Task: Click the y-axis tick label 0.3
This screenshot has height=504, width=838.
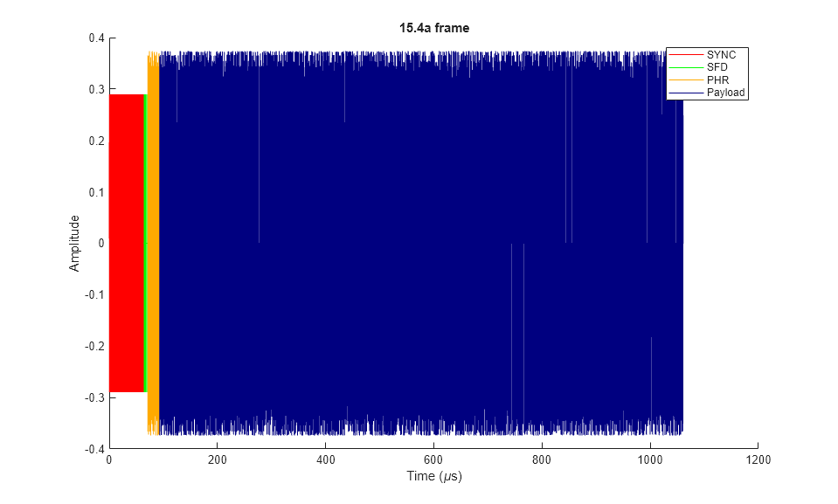Action: pyautogui.click(x=97, y=89)
